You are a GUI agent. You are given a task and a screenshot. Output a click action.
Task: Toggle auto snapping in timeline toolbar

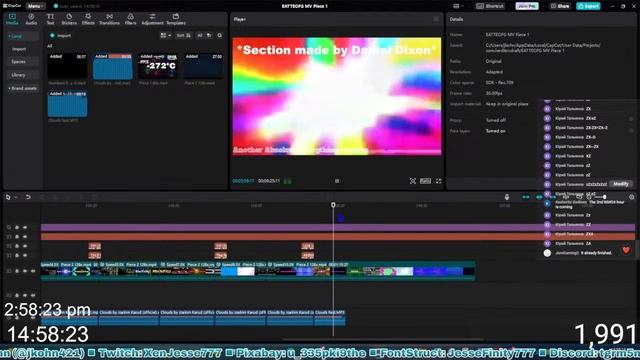point(539,197)
